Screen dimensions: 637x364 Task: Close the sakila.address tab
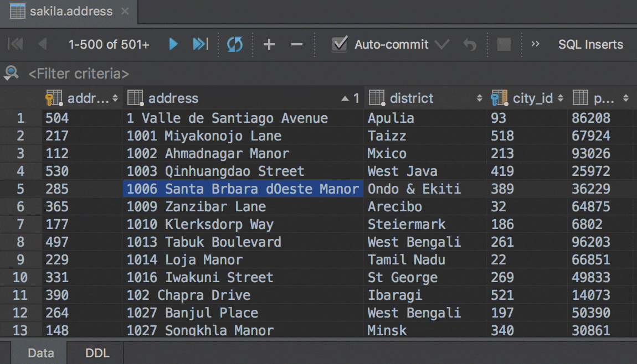pos(125,11)
